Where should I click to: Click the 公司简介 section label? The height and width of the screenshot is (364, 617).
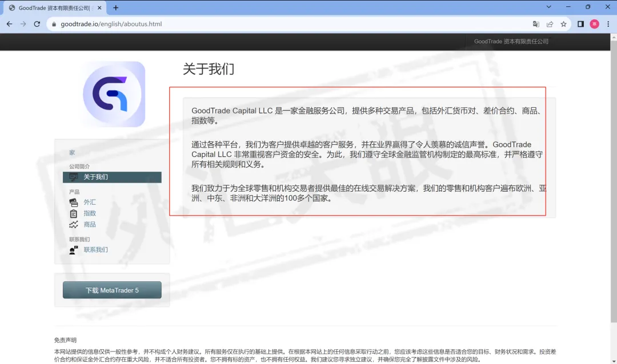(x=79, y=166)
